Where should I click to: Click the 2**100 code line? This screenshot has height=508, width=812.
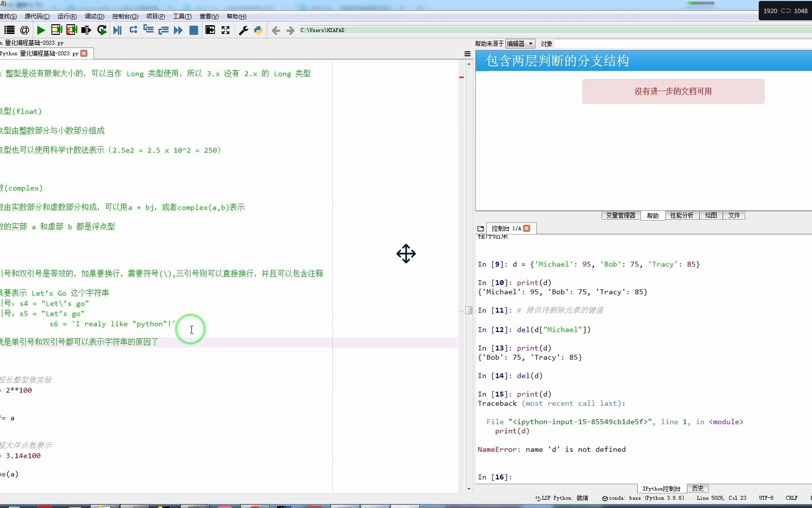point(16,390)
